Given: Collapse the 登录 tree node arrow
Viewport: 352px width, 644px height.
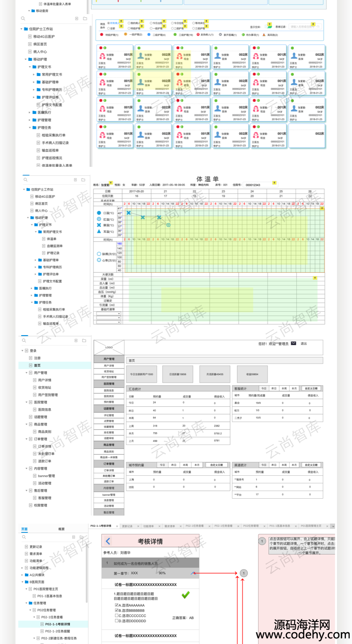Looking at the screenshot, I should [x=22, y=351].
